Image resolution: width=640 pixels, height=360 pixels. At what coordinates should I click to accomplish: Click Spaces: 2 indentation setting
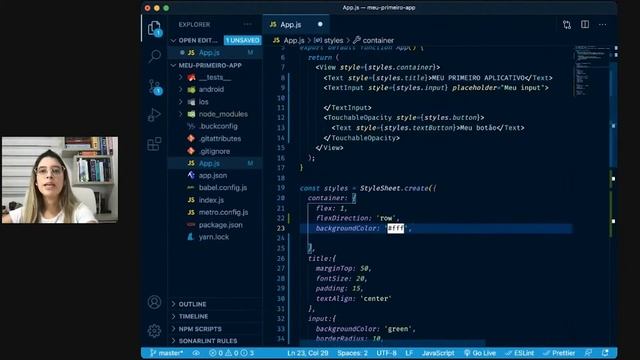[352, 353]
